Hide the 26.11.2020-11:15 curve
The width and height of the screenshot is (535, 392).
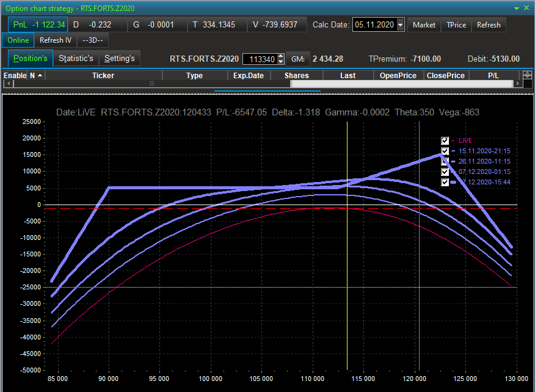tap(445, 161)
